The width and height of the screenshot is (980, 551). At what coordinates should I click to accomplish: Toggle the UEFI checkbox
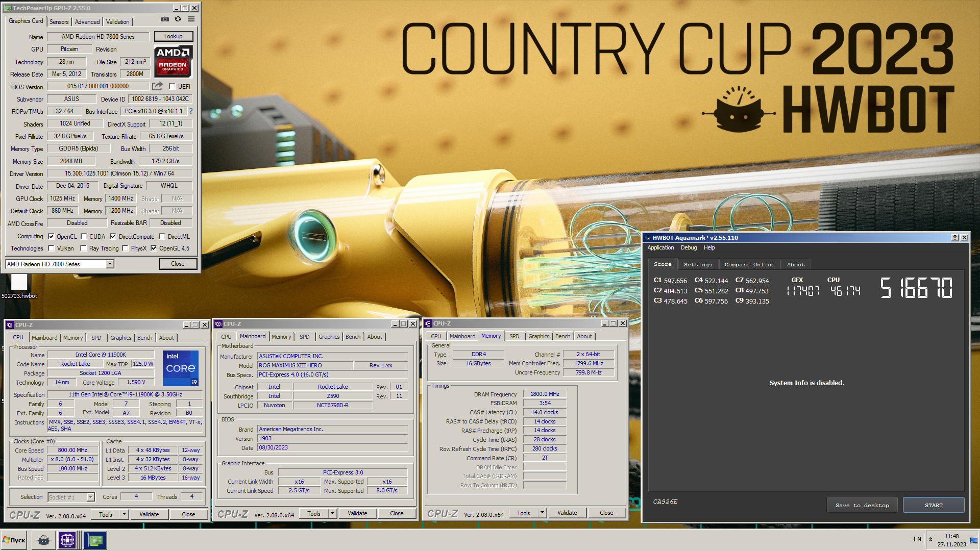[172, 87]
